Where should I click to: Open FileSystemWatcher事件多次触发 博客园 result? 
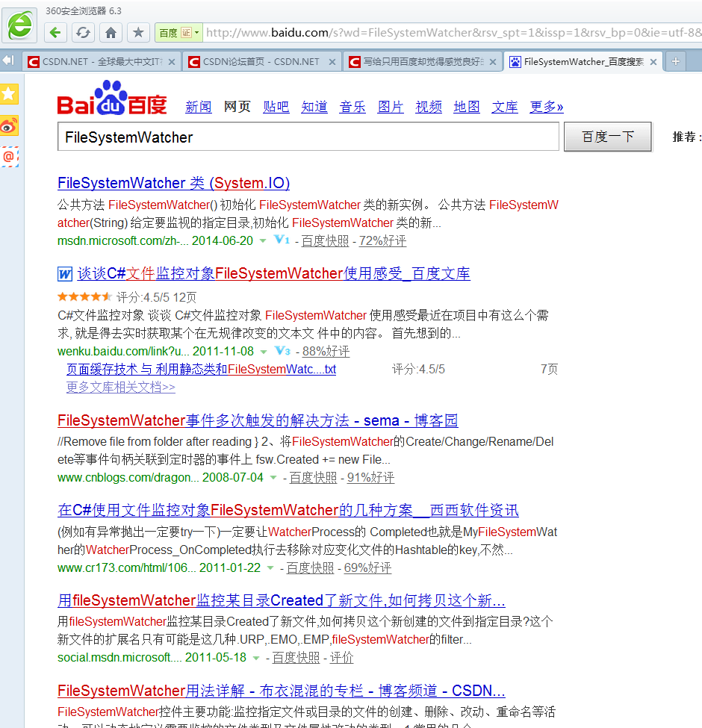[258, 420]
